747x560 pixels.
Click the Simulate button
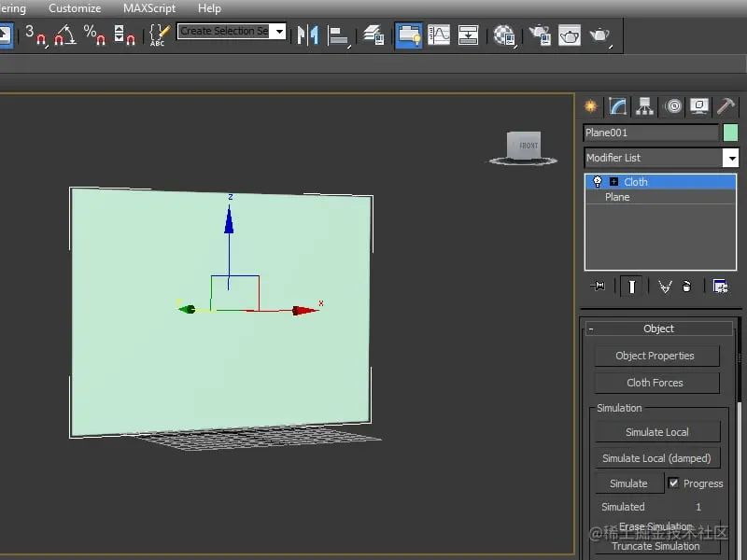[x=628, y=483]
